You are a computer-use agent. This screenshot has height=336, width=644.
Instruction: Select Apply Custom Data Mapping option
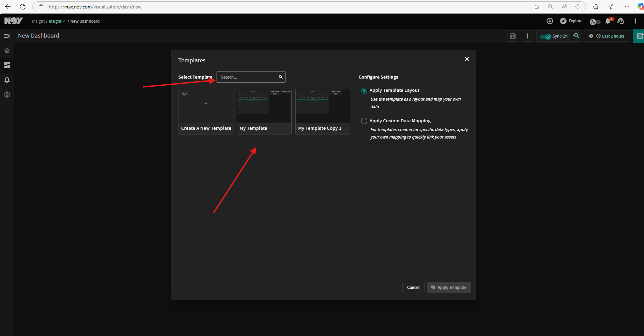(x=364, y=121)
